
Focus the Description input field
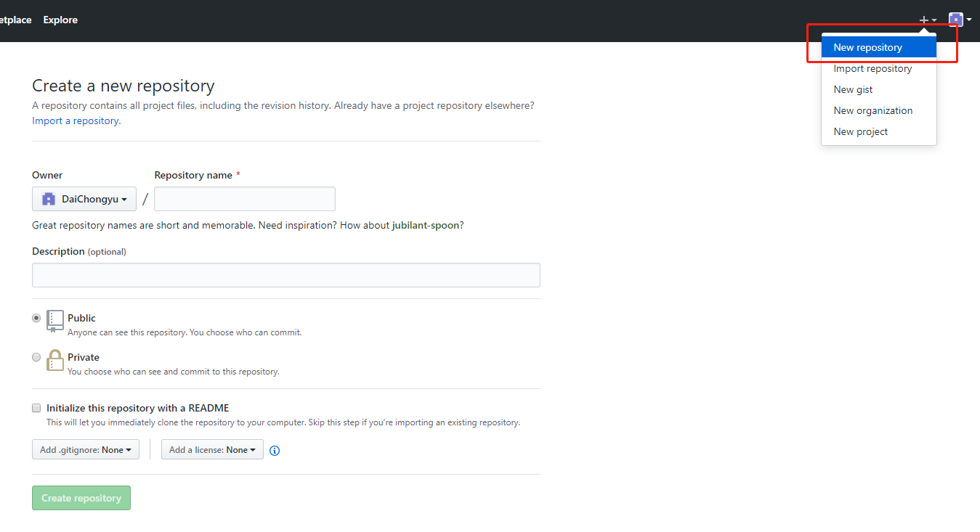[286, 275]
